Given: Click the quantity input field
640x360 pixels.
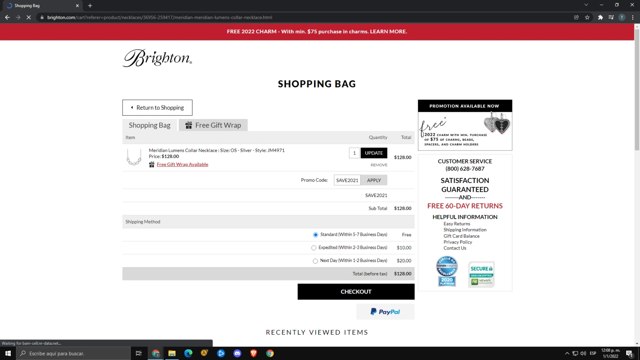Looking at the screenshot, I should tap(354, 153).
